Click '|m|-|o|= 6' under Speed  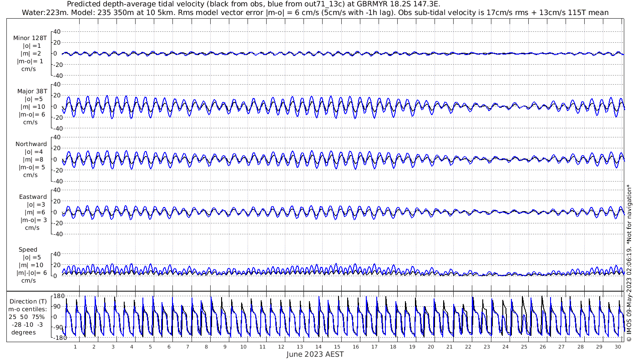[32, 273]
